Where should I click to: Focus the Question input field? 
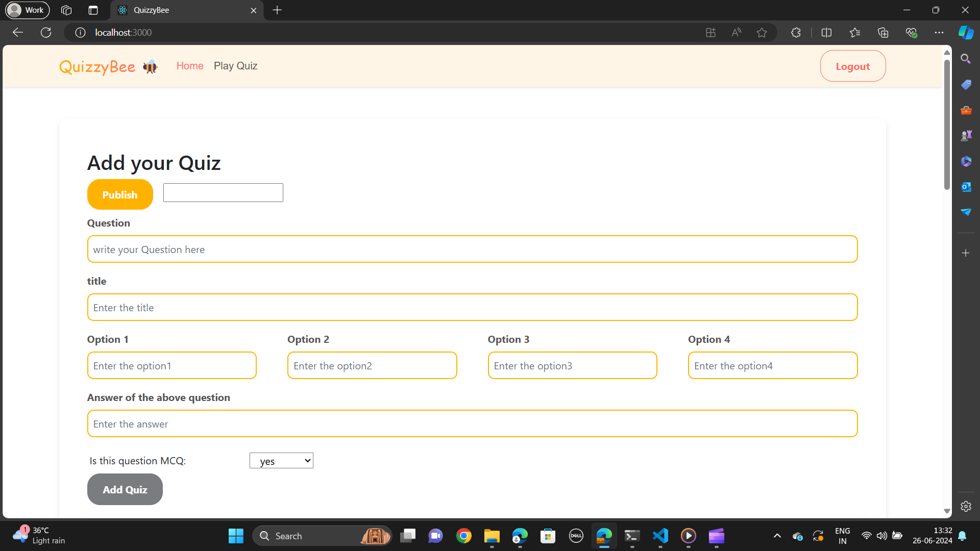coord(472,249)
